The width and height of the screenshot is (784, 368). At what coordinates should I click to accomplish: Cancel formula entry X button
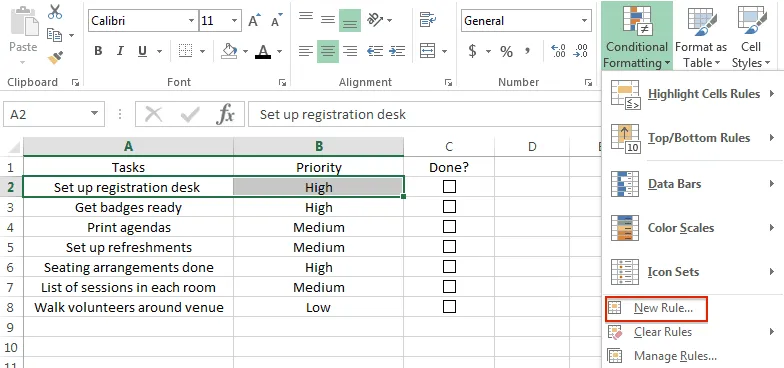pyautogui.click(x=154, y=115)
